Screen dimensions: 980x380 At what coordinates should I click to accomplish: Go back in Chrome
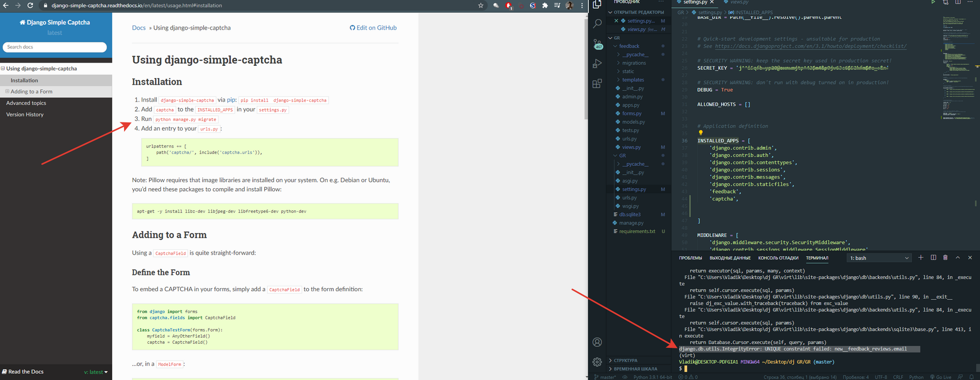pyautogui.click(x=6, y=6)
